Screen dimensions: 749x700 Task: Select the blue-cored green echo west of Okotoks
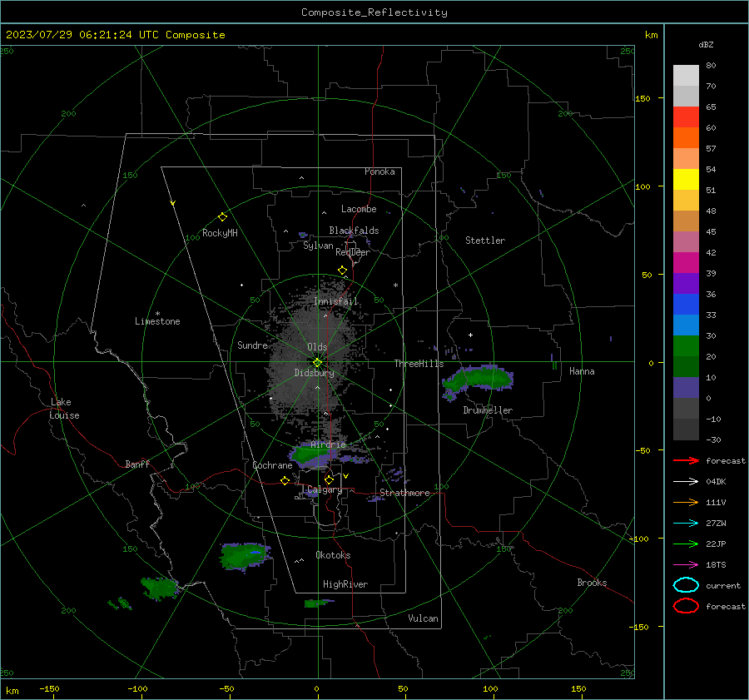point(245,556)
